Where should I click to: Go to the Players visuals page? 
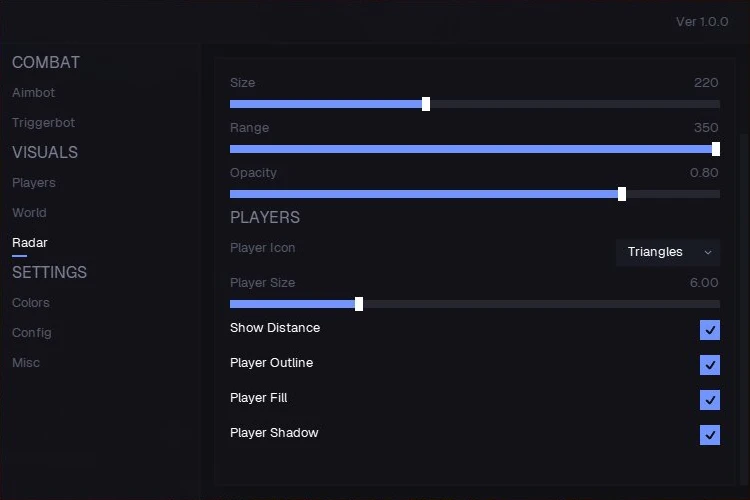[34, 183]
